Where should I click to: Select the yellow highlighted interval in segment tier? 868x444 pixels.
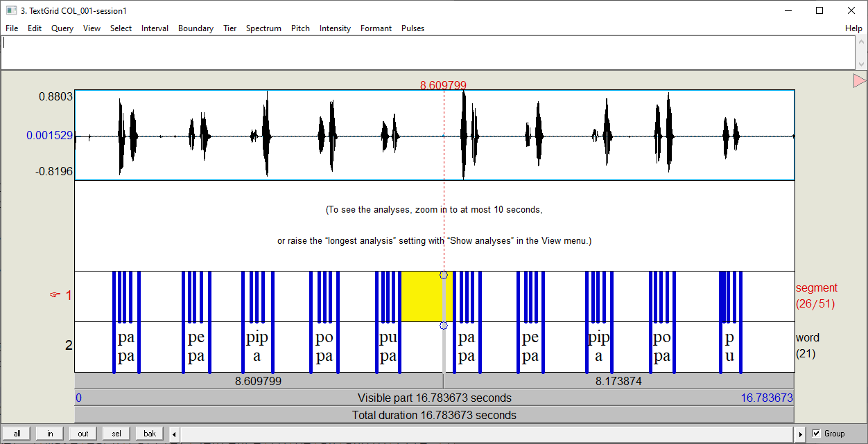tap(422, 296)
